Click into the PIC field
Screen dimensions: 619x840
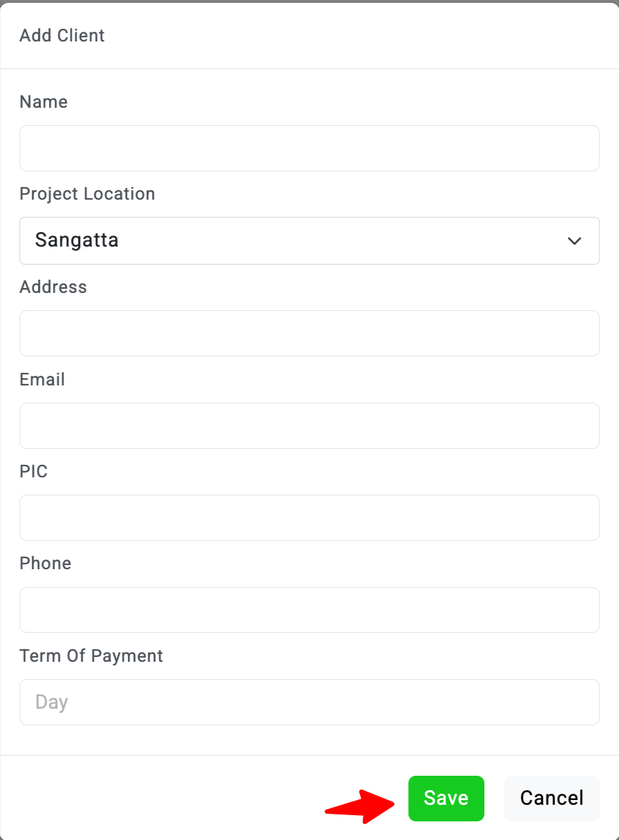pos(309,517)
